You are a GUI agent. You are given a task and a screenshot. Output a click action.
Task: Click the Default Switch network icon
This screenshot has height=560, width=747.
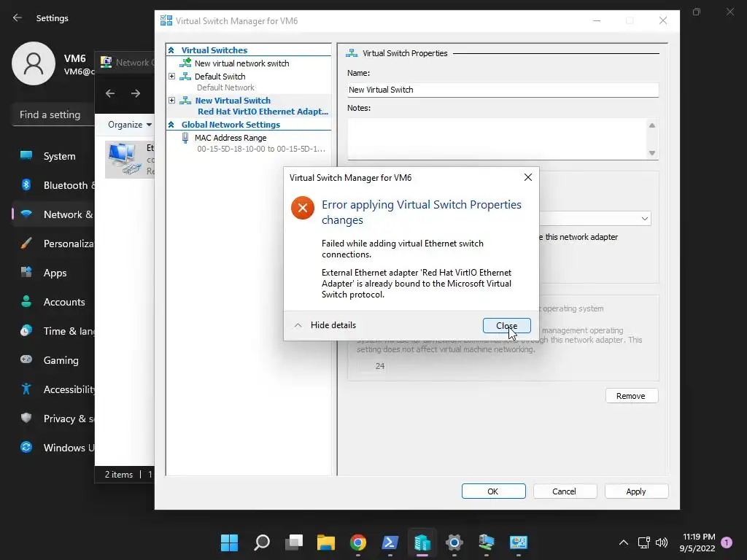pyautogui.click(x=185, y=76)
